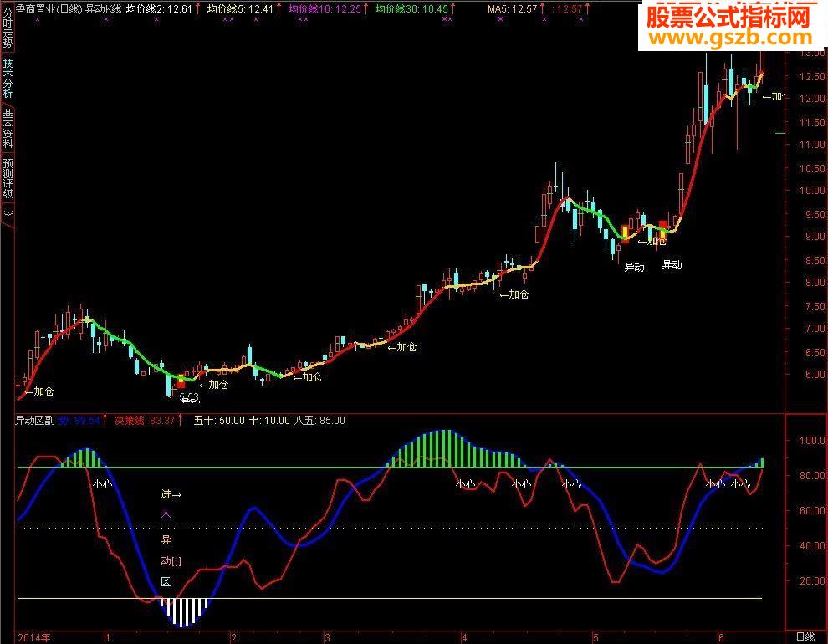The width and height of the screenshot is (828, 644).
Task: Click the 9.00 price axis label
Action: [815, 237]
